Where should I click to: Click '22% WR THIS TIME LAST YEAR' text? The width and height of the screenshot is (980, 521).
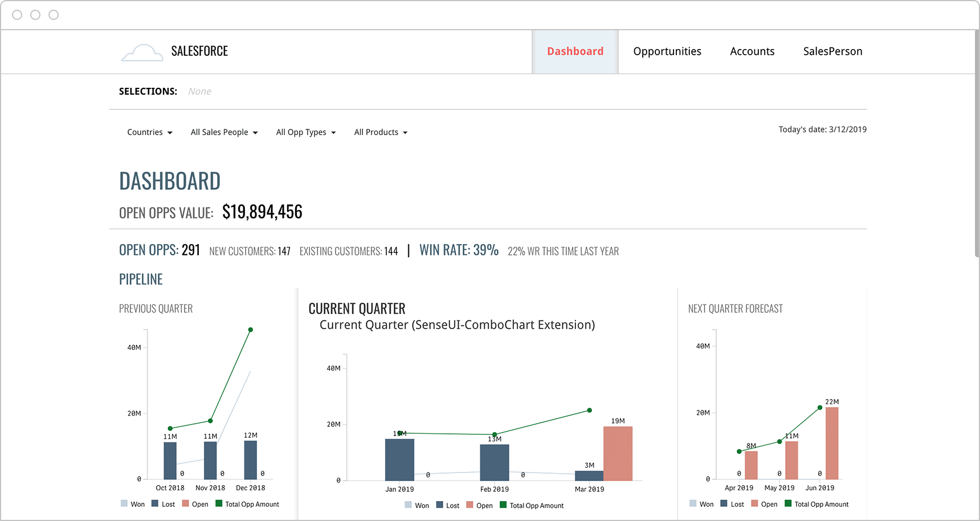563,251
